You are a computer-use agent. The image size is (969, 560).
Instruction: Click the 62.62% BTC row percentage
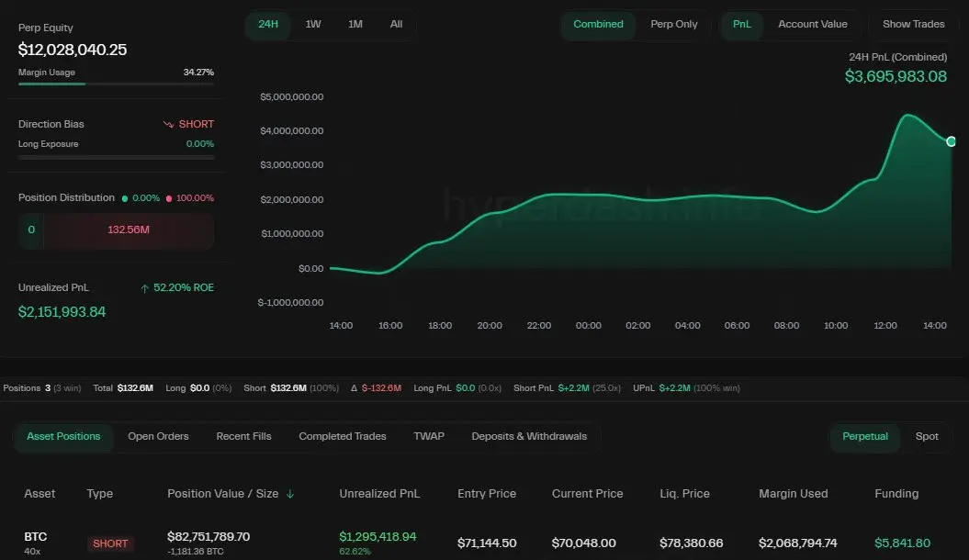(x=355, y=552)
